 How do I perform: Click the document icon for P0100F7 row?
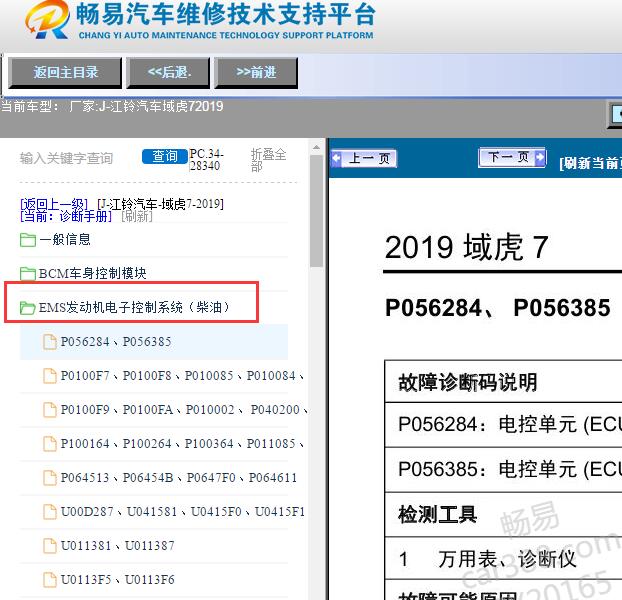pos(50,376)
